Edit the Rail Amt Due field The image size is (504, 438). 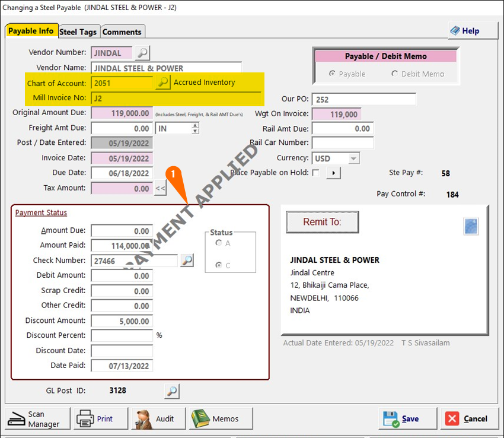(x=343, y=128)
